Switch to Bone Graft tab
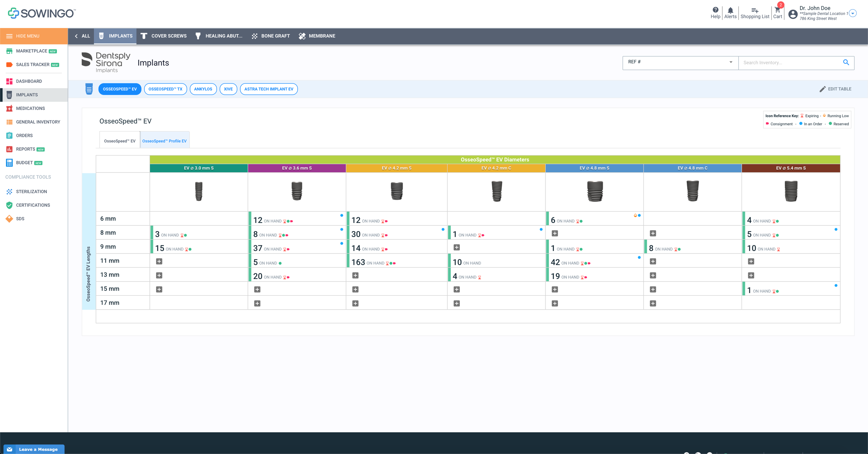868x454 pixels. [271, 36]
